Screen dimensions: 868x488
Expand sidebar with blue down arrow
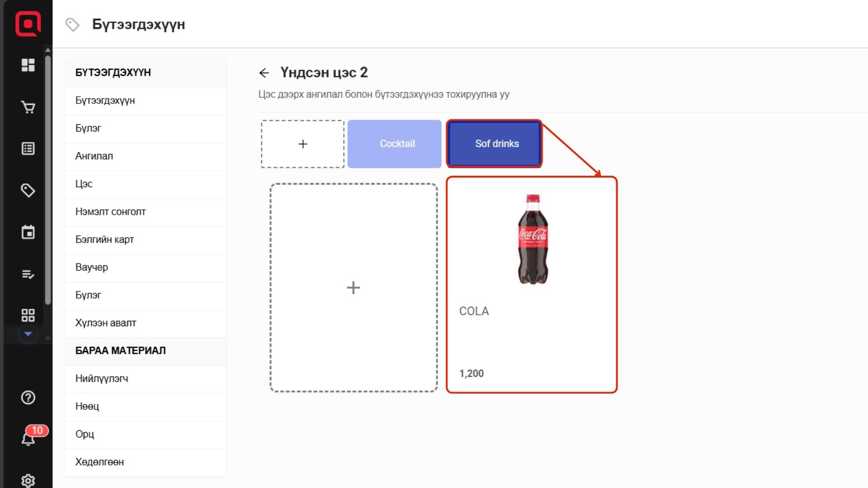pos(28,334)
